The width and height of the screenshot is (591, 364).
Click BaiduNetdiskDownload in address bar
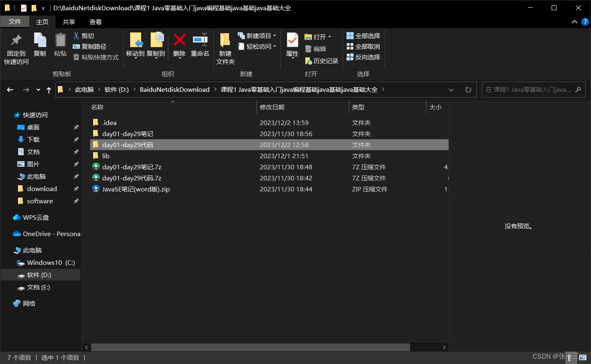[174, 89]
